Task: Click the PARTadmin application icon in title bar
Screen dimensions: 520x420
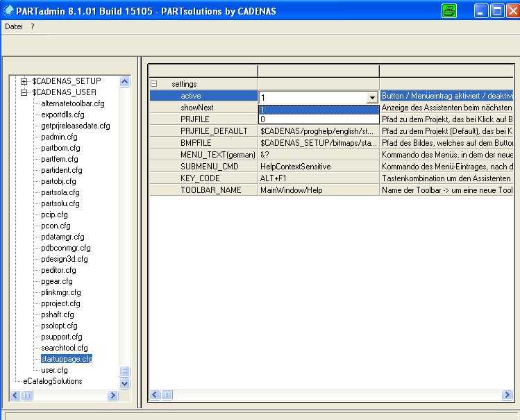Action: click(8, 10)
